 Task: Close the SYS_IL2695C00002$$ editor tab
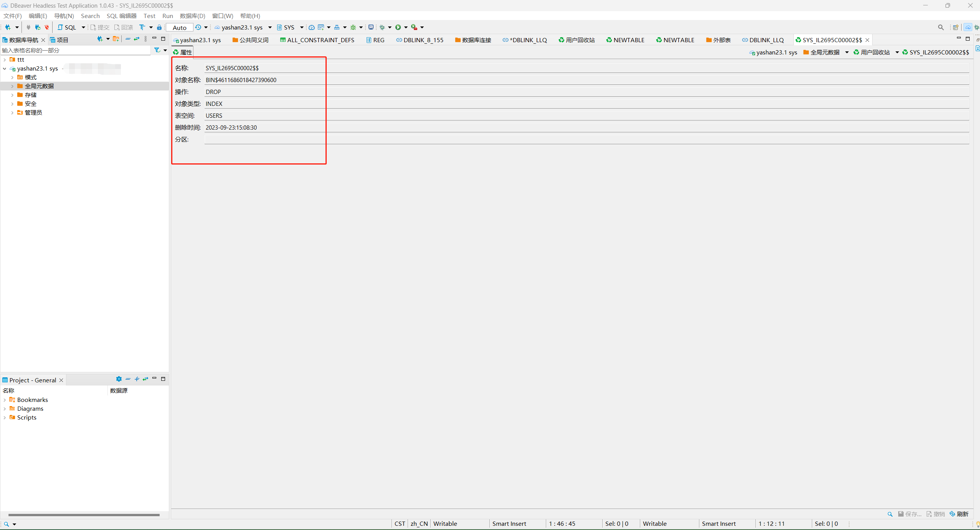point(867,40)
